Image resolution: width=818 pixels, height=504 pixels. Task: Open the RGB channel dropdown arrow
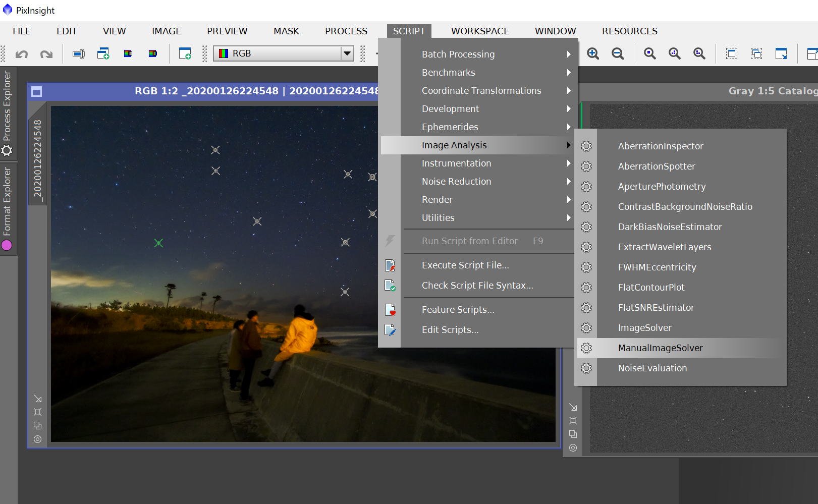click(347, 53)
